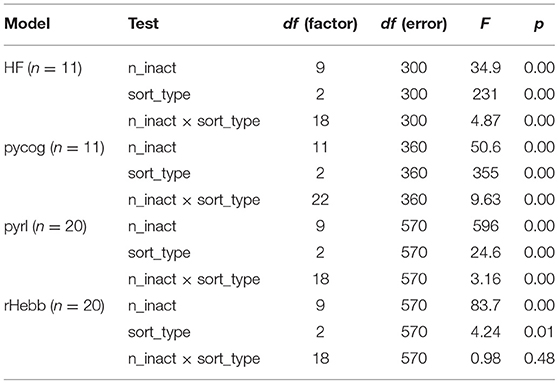Click the F value 0.98

click(x=485, y=358)
